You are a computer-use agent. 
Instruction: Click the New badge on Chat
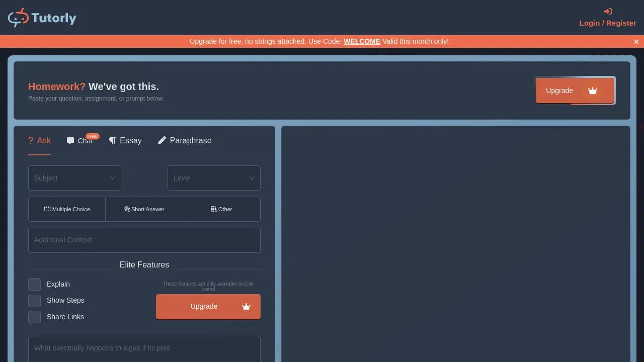(93, 136)
